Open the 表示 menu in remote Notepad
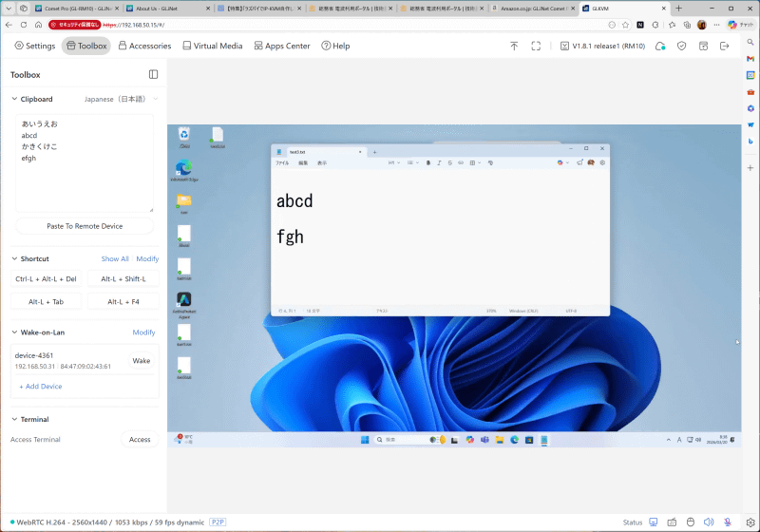The width and height of the screenshot is (760, 532). tap(322, 163)
